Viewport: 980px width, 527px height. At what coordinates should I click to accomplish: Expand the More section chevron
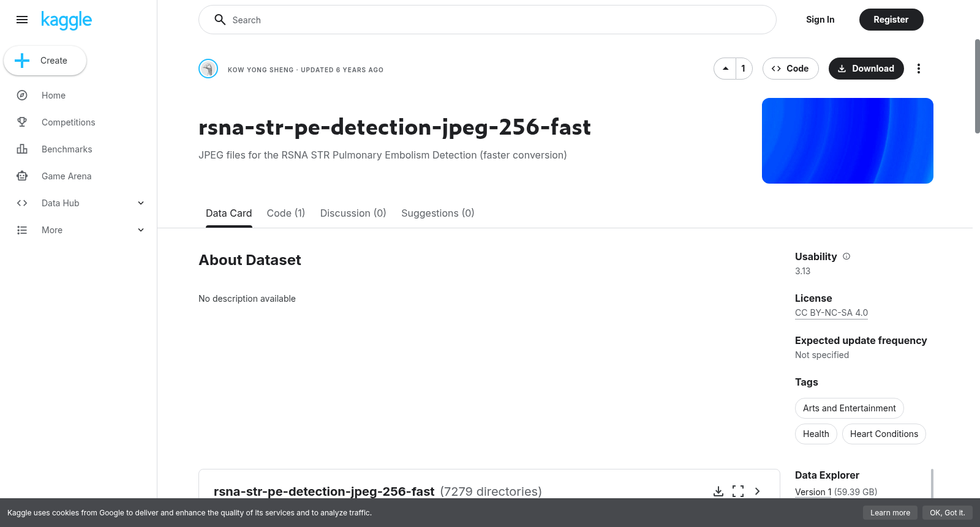coord(141,230)
